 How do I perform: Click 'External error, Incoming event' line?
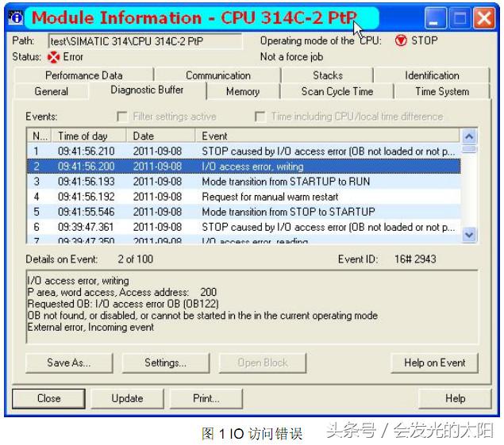90,327
